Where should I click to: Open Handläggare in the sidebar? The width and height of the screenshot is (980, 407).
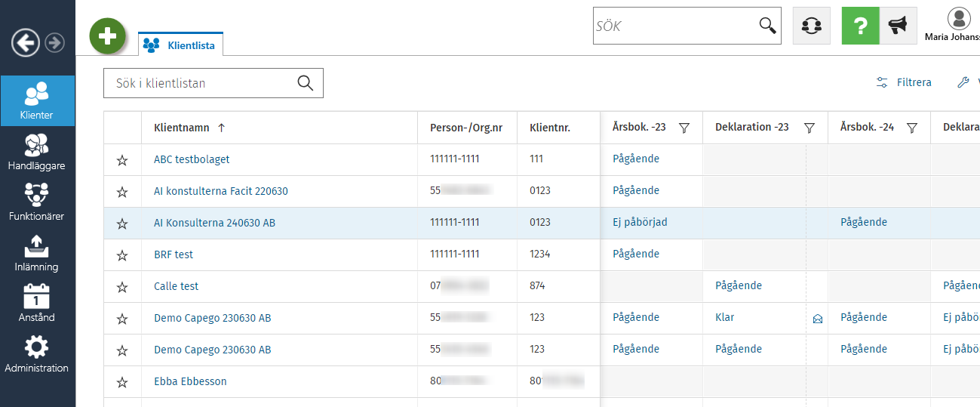38,151
